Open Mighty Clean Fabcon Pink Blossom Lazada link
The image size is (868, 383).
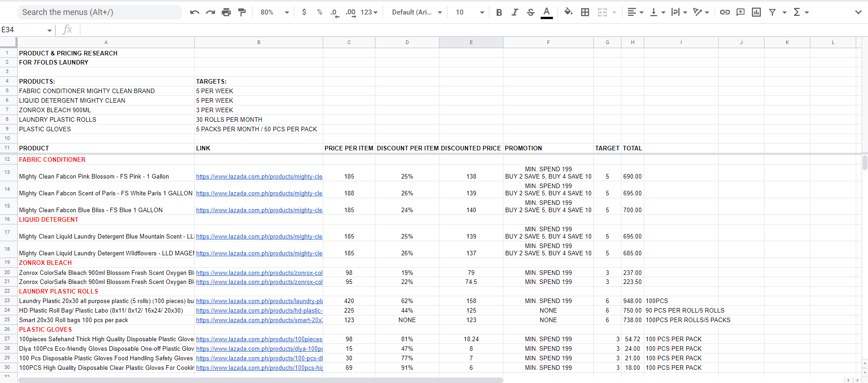[x=259, y=177]
